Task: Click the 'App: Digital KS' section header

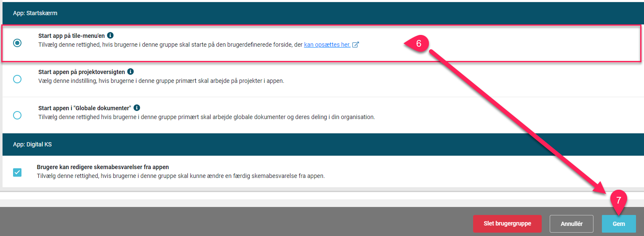Action: coord(323,144)
